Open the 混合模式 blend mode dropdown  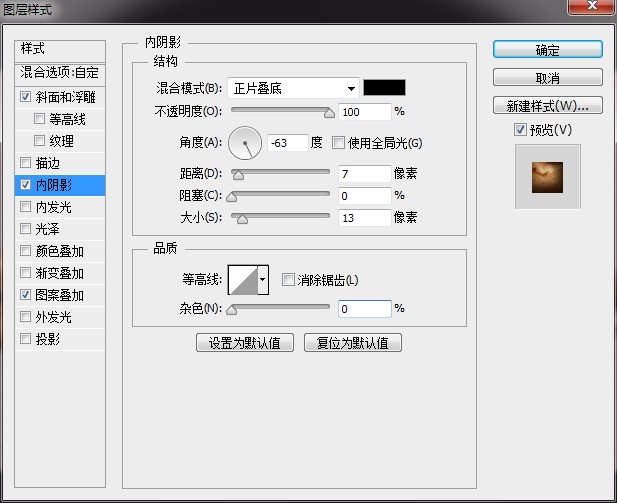293,88
